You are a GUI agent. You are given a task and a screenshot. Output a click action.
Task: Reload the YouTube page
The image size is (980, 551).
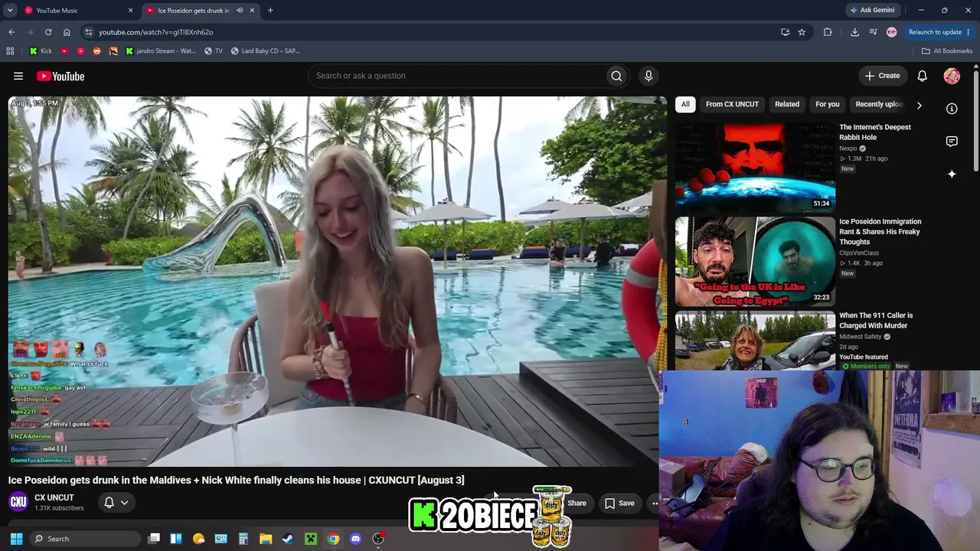48,32
